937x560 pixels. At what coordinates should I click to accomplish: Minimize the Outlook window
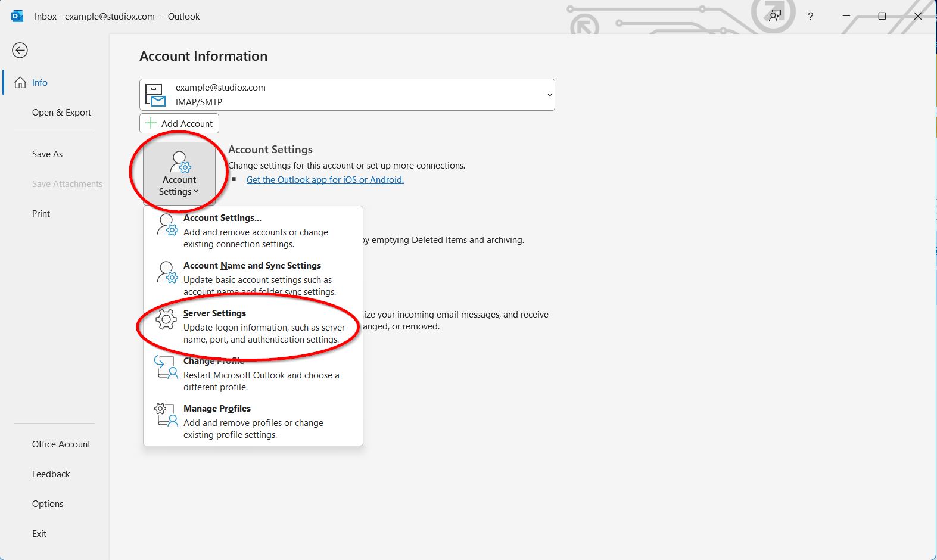click(846, 16)
